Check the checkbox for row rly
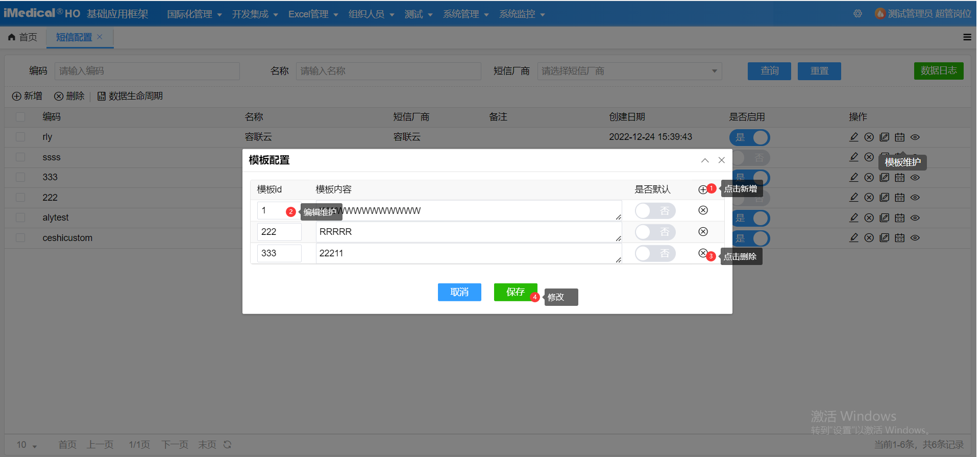Image resolution: width=980 pixels, height=457 pixels. click(x=20, y=137)
